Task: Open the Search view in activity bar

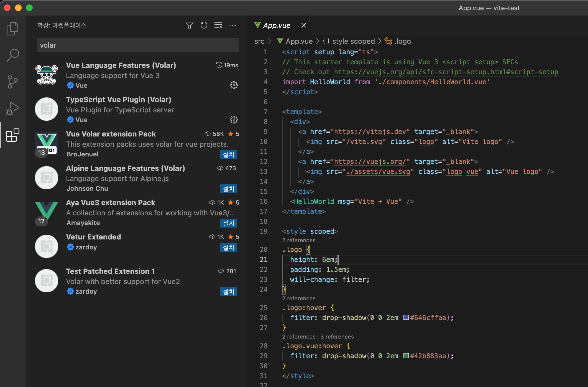Action: coord(13,55)
